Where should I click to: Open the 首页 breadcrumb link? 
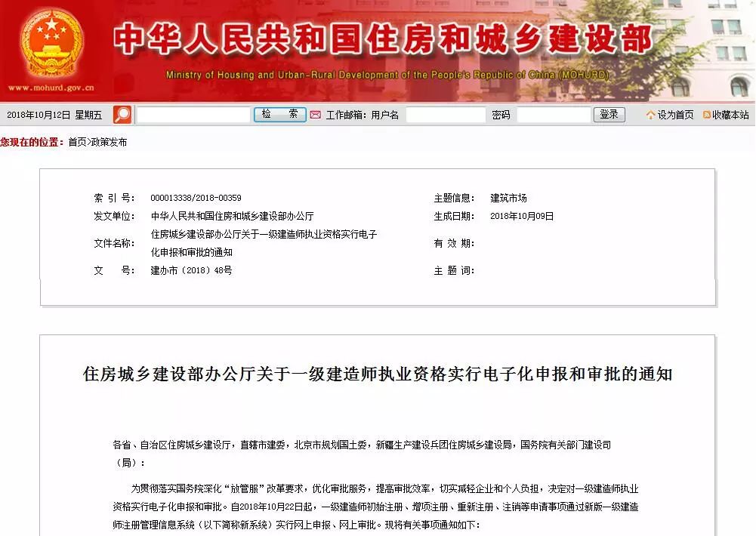pyautogui.click(x=77, y=142)
